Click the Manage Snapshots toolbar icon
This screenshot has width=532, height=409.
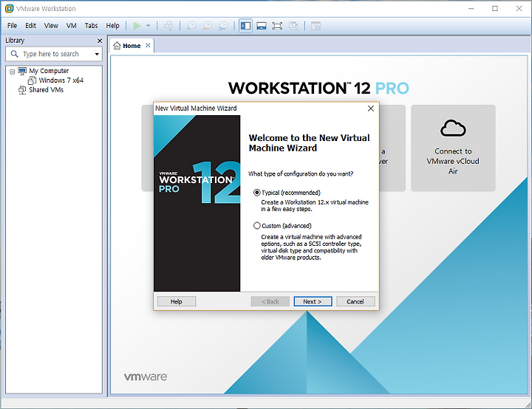(x=223, y=26)
